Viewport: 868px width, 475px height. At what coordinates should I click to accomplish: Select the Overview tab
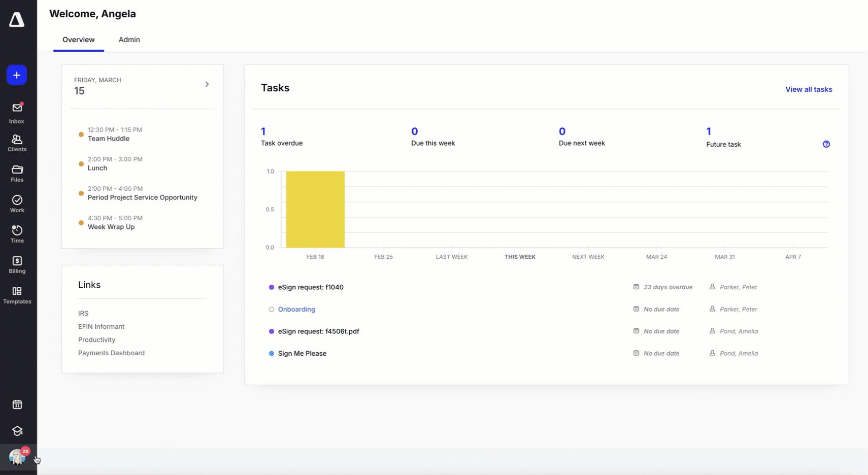(x=78, y=40)
